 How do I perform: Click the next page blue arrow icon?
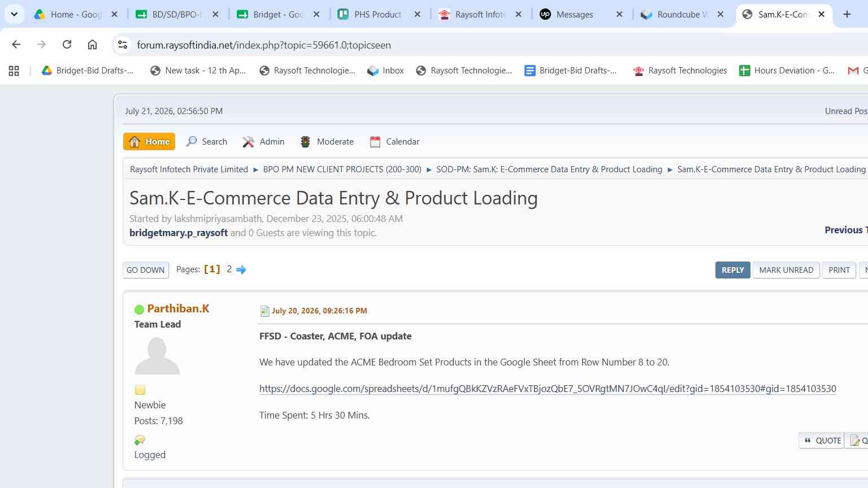pyautogui.click(x=241, y=269)
